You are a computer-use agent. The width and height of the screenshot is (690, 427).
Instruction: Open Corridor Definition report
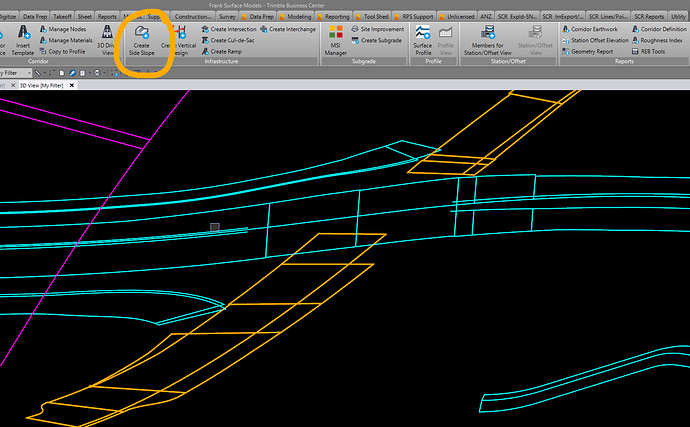(659, 29)
